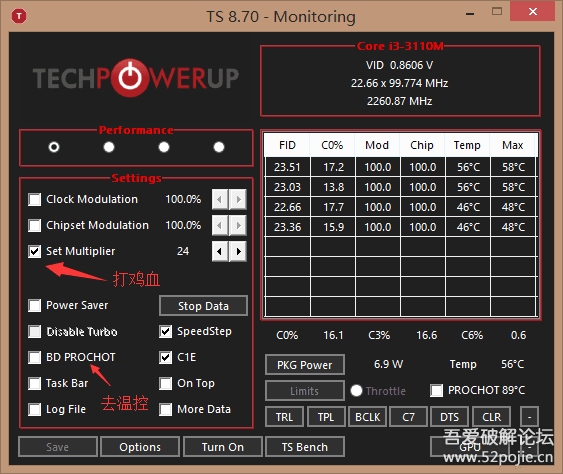Viewport: 563px width, 474px height.
Task: Enable the Power Saver option
Action: click(x=34, y=305)
